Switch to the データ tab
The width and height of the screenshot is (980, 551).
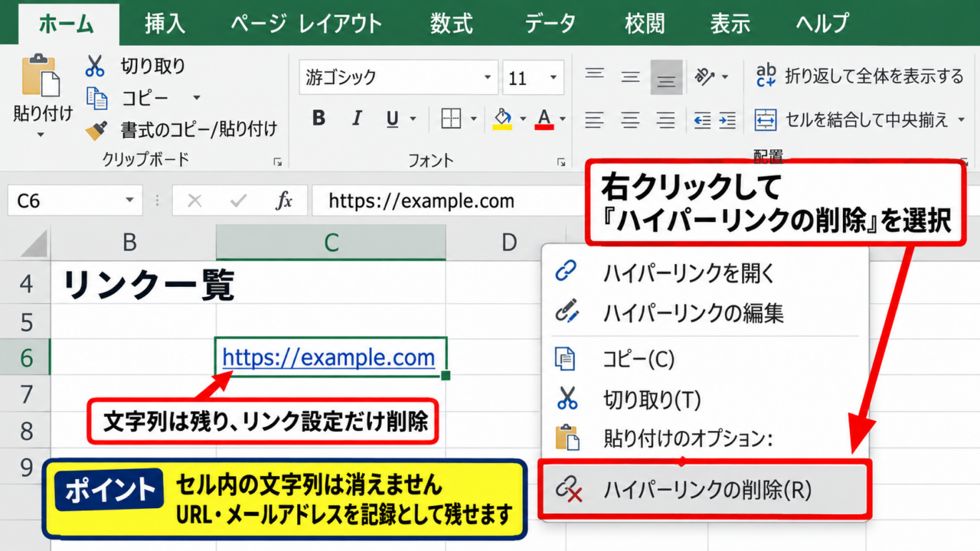[550, 23]
